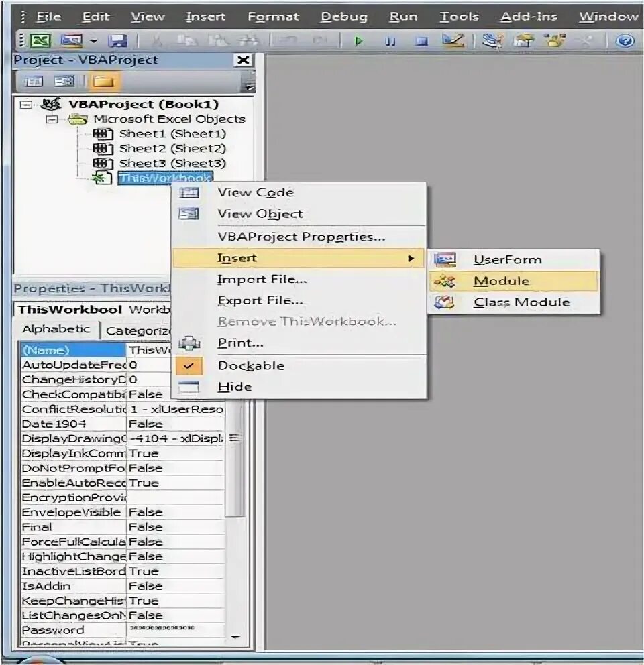Select Sheet2 (Sheet2) in project tree

click(x=172, y=148)
